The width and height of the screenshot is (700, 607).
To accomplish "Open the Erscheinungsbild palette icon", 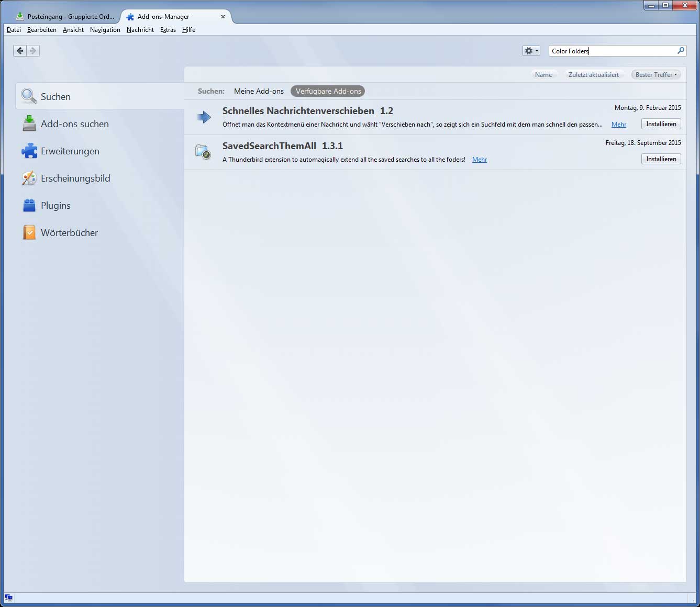I will pyautogui.click(x=29, y=178).
